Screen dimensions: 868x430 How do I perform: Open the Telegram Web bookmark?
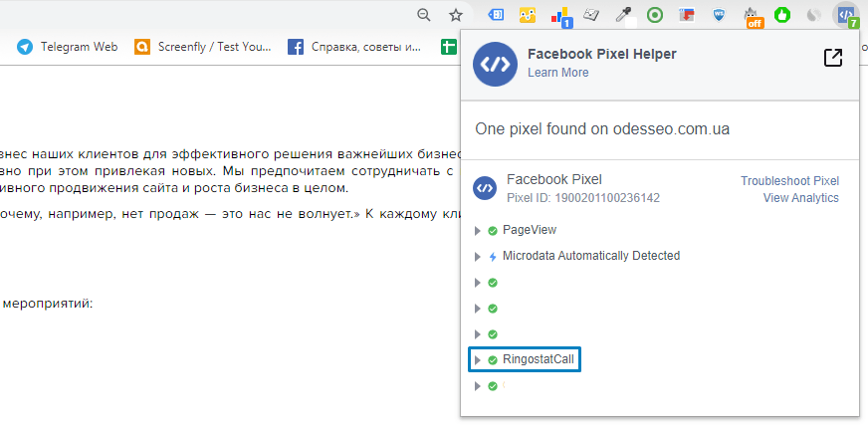click(67, 47)
